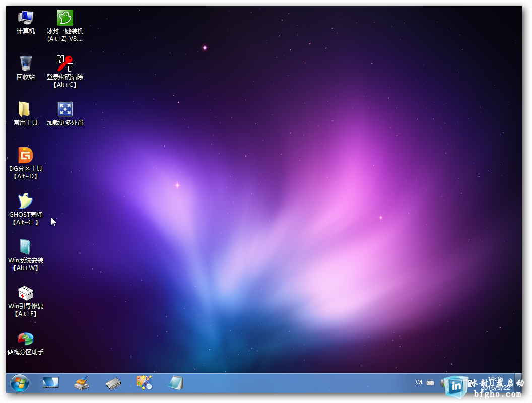This screenshot has width=532, height=403.
Task: Click the memory chip taskbar icon
Action: pyautogui.click(x=113, y=384)
